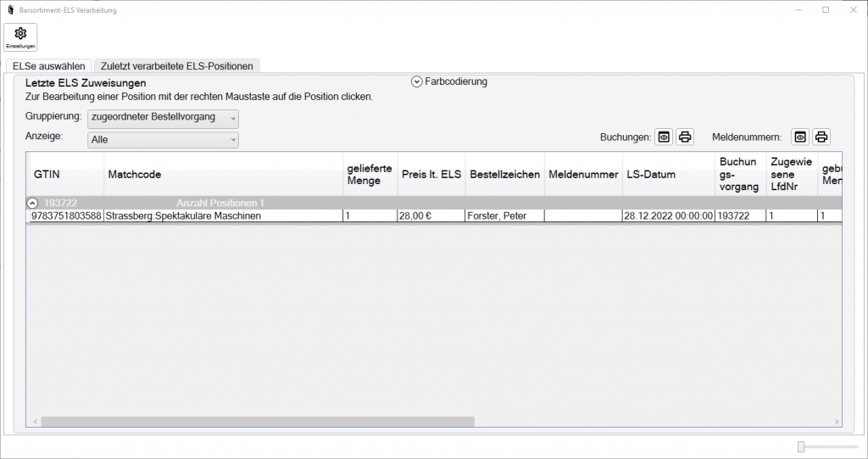Click the application icon in title bar
The height and width of the screenshot is (459, 868).
point(10,10)
